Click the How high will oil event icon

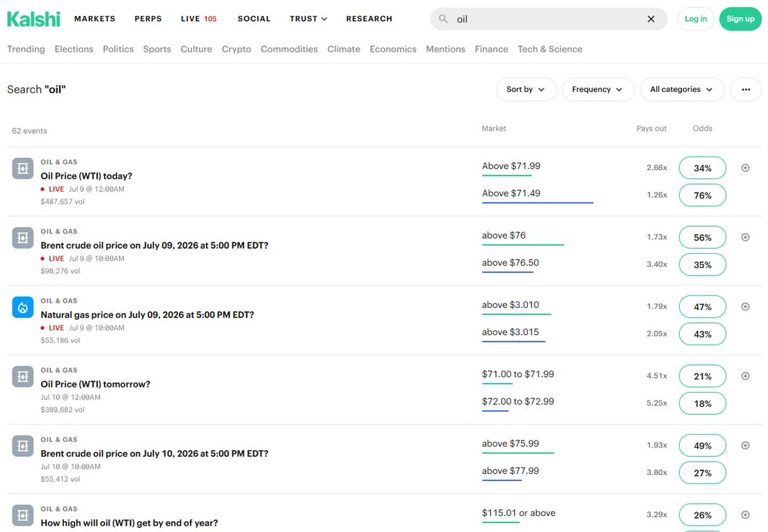click(22, 515)
